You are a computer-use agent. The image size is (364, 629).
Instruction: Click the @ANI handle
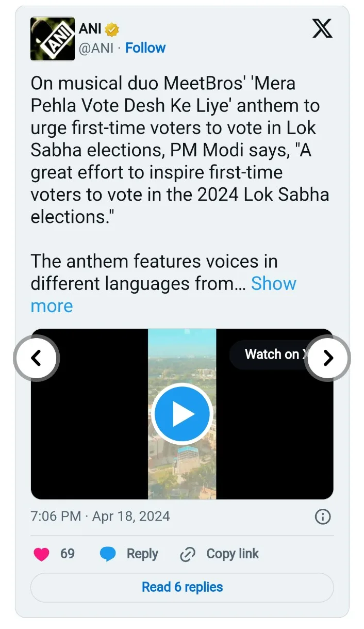pos(96,48)
